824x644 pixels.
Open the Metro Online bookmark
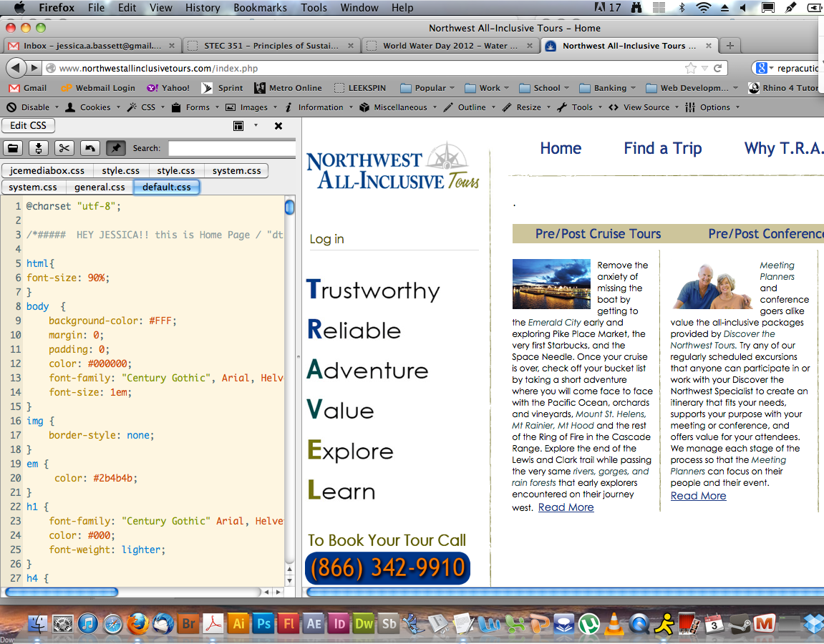coord(288,88)
